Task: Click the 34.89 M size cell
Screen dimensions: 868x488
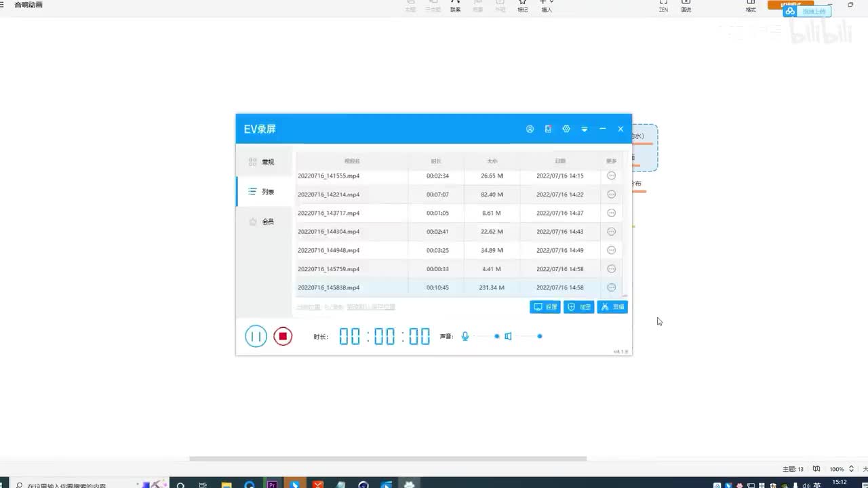Action: [x=492, y=250]
